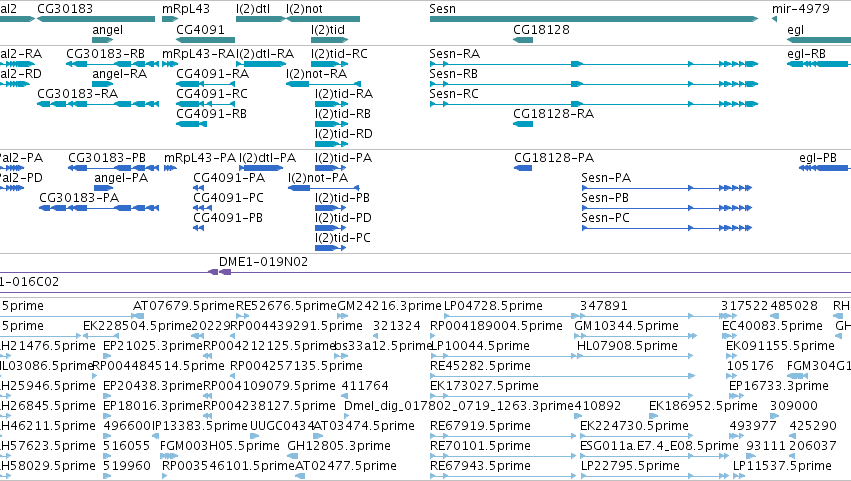Click the LP10044.5prime EST label
The height and width of the screenshot is (481, 851).
480,346
